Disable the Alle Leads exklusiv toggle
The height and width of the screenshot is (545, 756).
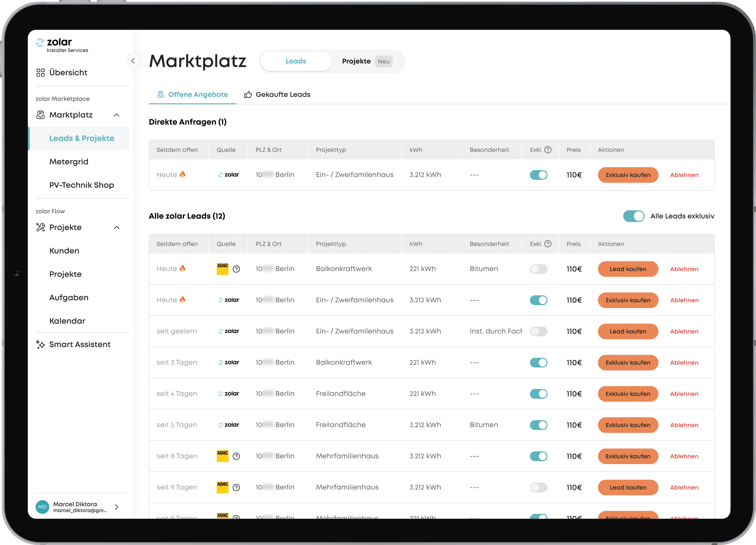[633, 216]
